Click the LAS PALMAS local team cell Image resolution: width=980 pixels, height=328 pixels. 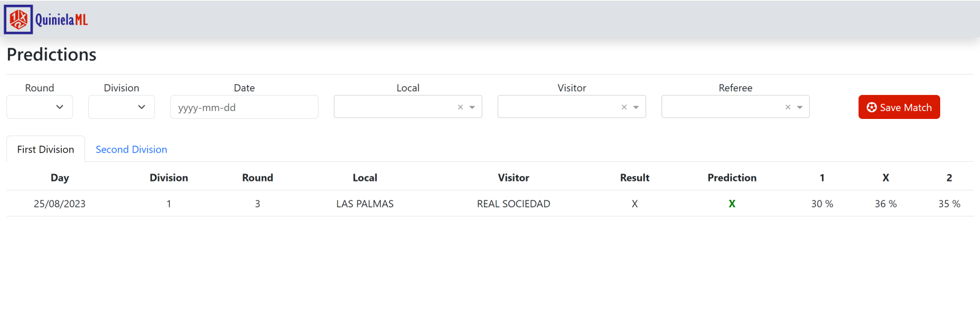pyautogui.click(x=364, y=204)
